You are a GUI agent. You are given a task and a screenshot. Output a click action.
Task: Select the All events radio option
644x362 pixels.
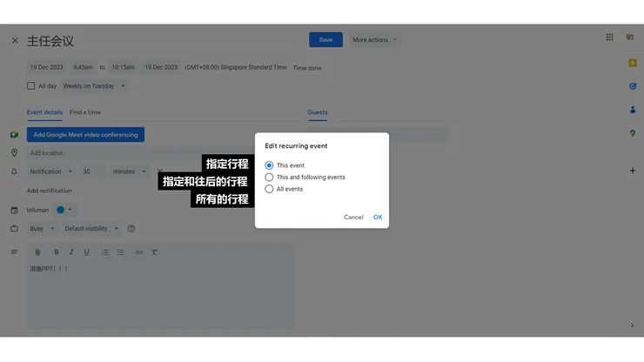coord(269,189)
